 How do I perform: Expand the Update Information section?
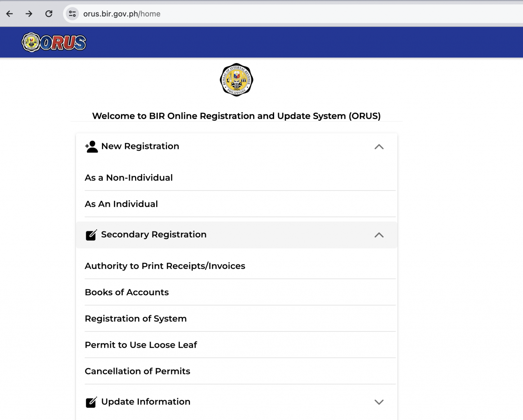[x=379, y=402]
